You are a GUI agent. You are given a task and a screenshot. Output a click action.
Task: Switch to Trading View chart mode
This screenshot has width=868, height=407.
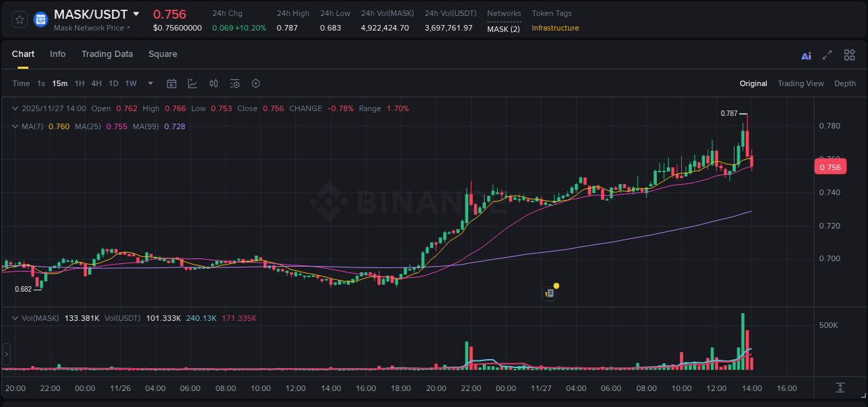click(801, 83)
